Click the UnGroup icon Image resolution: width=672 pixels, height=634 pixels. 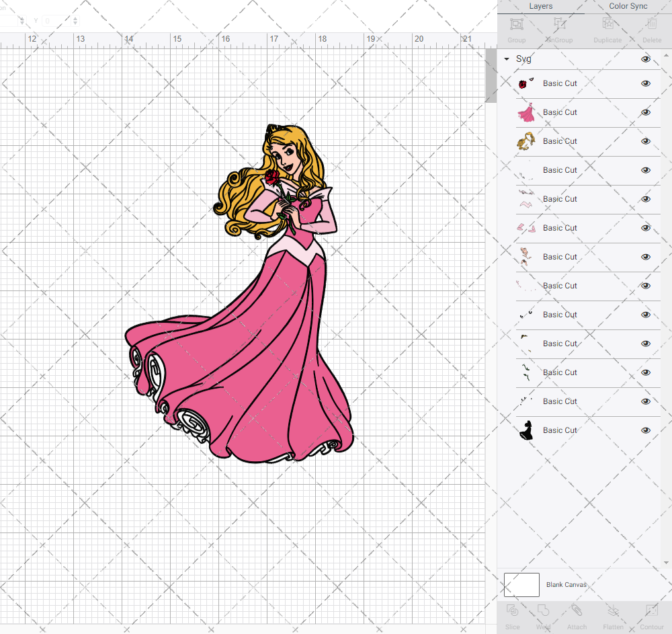(x=559, y=24)
